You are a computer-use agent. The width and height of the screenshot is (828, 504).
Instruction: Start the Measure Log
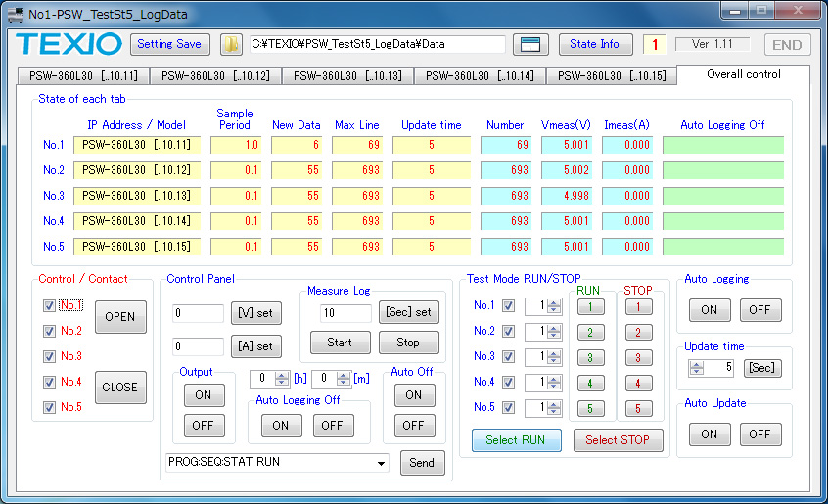[x=340, y=343]
